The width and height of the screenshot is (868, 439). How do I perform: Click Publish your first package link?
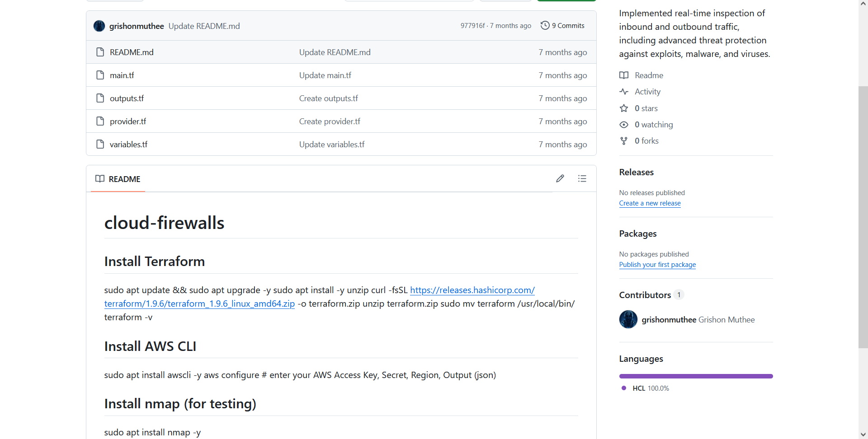(657, 265)
